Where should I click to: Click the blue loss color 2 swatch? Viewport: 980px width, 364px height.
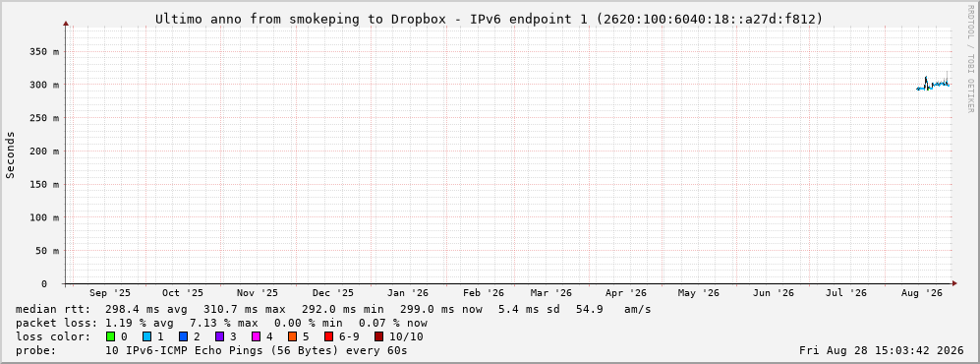coord(183,336)
